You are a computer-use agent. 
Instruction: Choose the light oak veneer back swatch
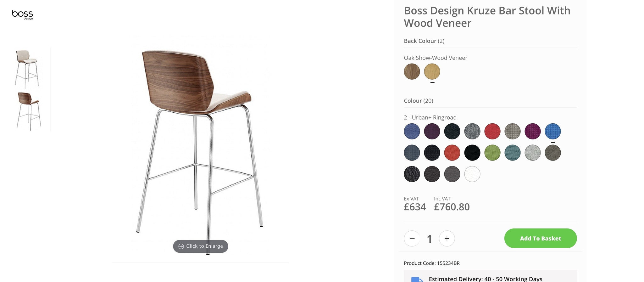click(x=432, y=71)
